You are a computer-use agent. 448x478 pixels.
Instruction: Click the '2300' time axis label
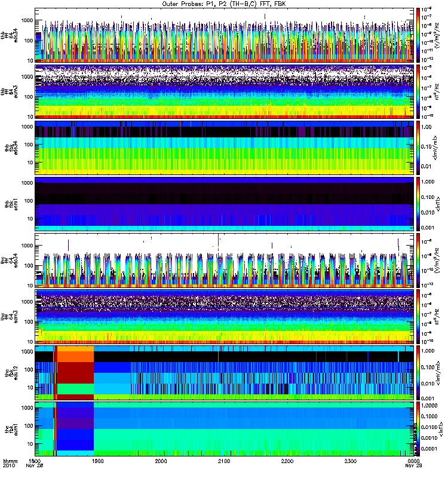[x=350, y=461]
